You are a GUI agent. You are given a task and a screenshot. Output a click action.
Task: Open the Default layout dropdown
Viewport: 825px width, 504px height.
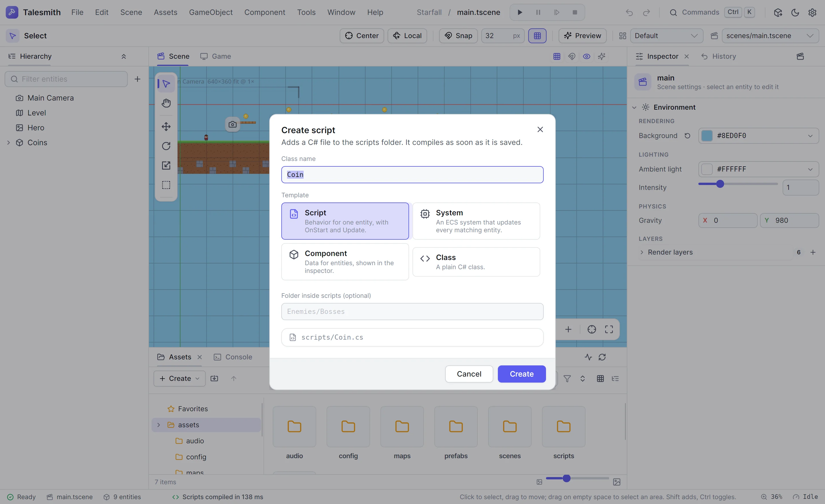[x=666, y=36]
